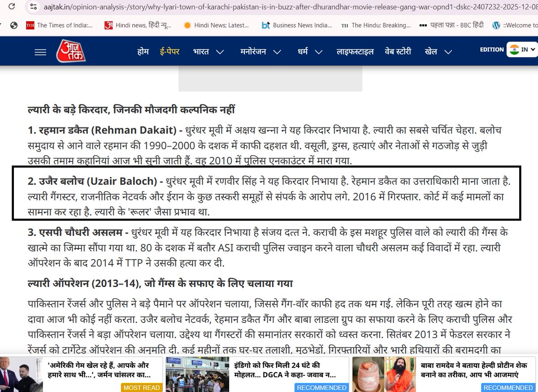Viewport: 538px width, 392px height.
Task: Go to होम in the navigation bar
Action: (143, 51)
